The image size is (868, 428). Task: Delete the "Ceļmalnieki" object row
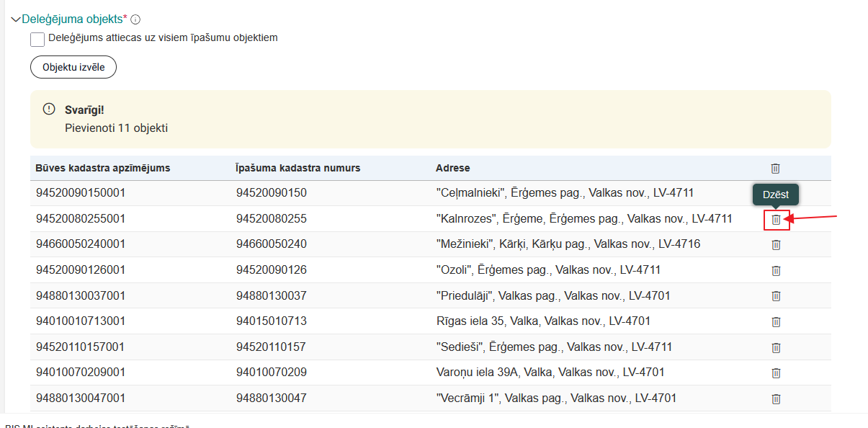(x=776, y=194)
